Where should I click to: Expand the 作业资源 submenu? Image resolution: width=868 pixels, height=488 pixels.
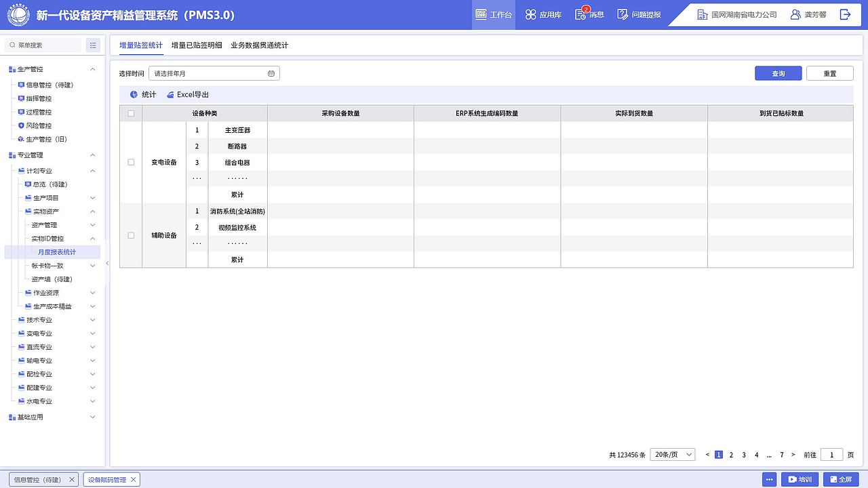point(93,293)
